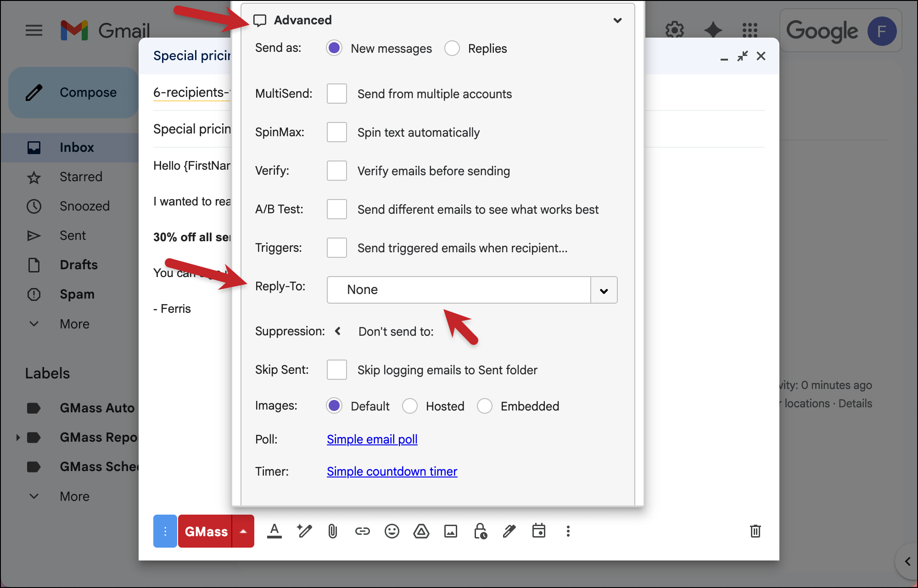Image resolution: width=918 pixels, height=588 pixels.
Task: Open the emoji picker icon
Action: point(392,531)
